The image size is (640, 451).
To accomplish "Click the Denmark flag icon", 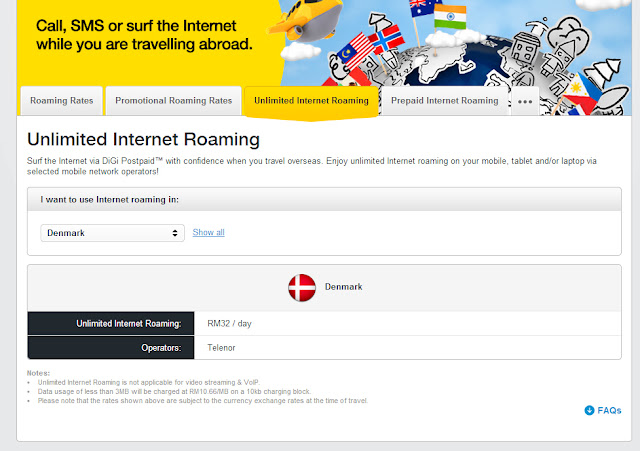I will point(302,287).
